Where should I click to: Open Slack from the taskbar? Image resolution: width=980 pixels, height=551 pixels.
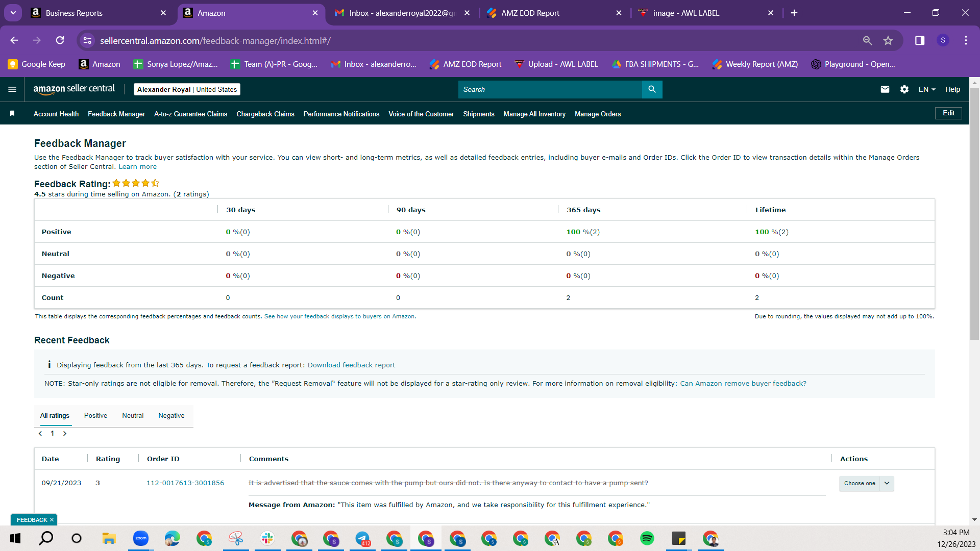(267, 538)
